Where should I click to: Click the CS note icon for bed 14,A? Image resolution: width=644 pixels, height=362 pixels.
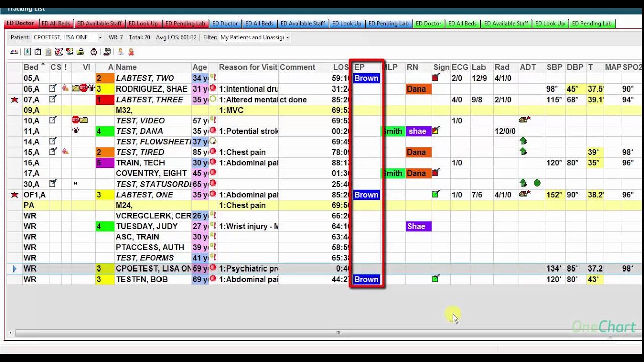[x=53, y=141]
